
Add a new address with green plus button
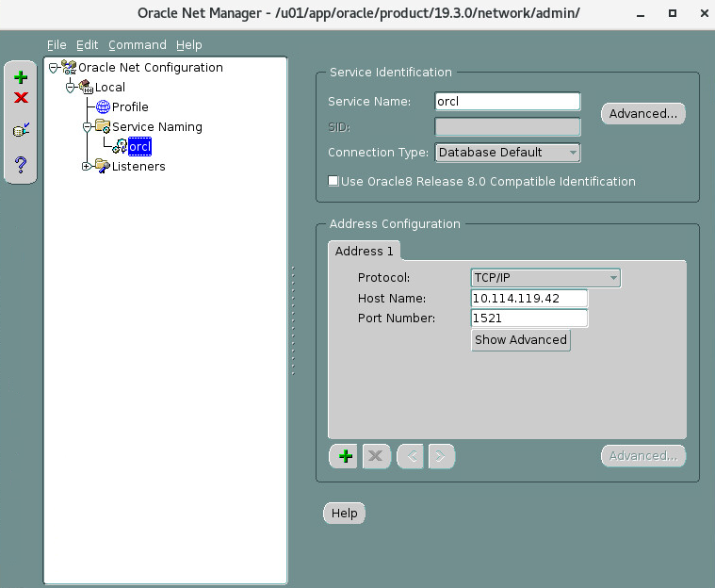pos(345,456)
